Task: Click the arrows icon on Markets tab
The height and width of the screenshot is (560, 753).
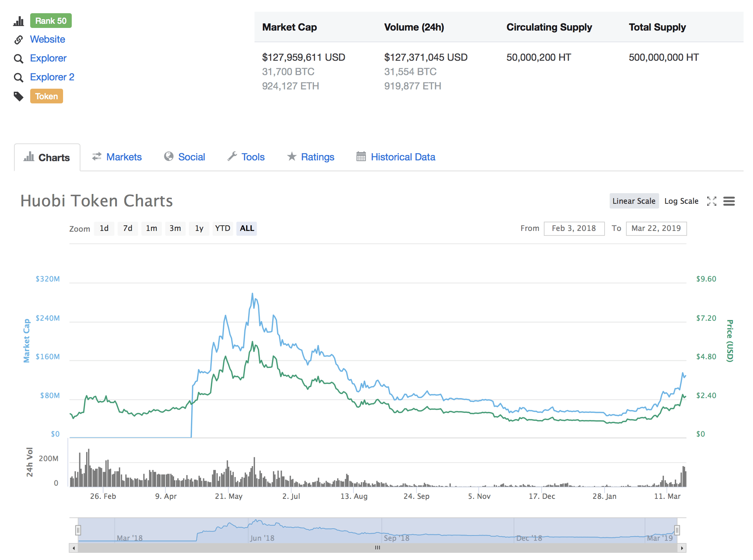Action: [97, 156]
